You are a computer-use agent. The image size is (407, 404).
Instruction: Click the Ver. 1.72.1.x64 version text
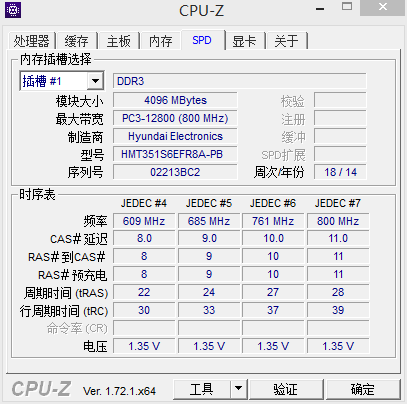click(x=119, y=391)
